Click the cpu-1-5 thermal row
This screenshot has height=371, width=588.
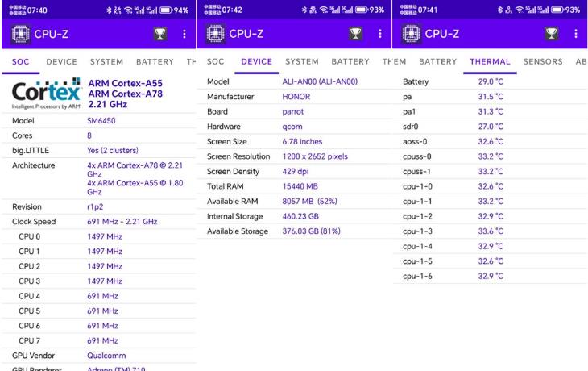pyautogui.click(x=490, y=261)
